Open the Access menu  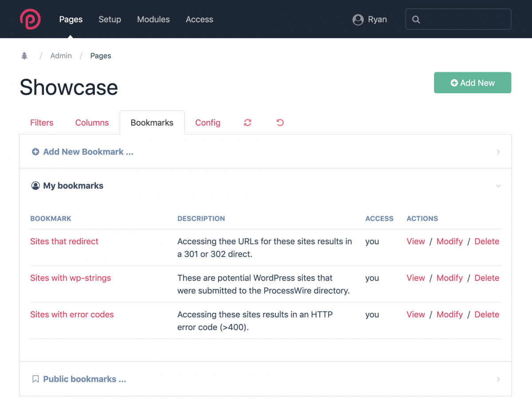click(199, 20)
